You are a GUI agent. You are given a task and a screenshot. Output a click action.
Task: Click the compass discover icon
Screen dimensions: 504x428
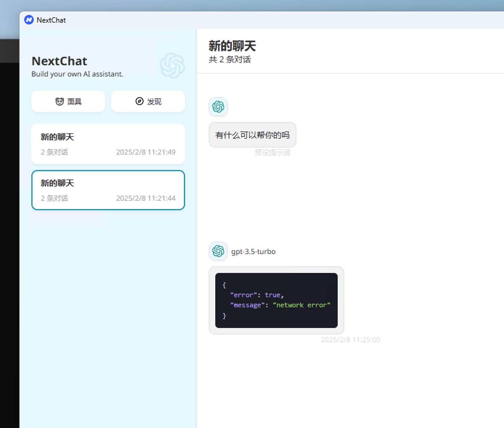click(x=139, y=101)
